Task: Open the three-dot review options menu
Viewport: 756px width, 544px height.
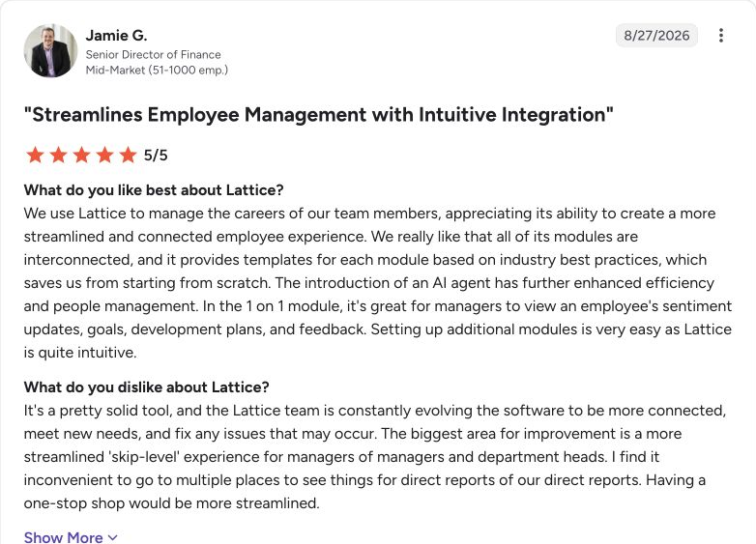Action: tap(721, 35)
